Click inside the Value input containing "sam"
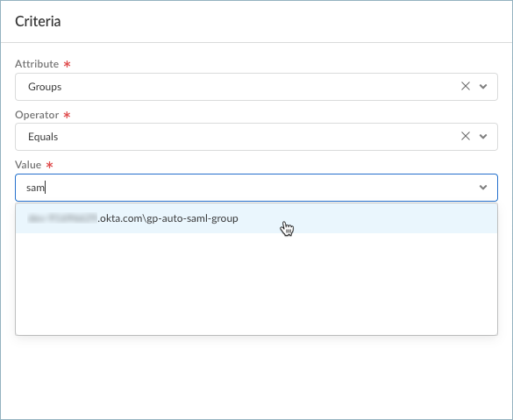Screen dimensions: 513x420 246,188
